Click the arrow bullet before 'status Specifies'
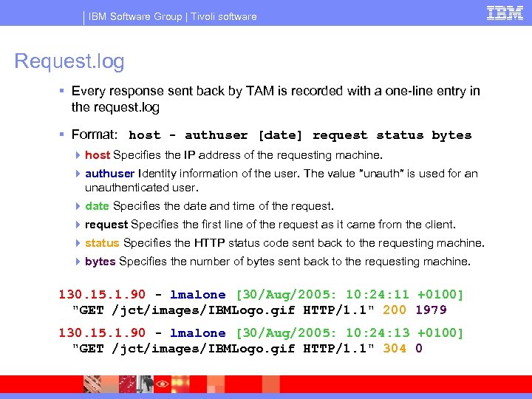532x399 pixels. point(78,243)
